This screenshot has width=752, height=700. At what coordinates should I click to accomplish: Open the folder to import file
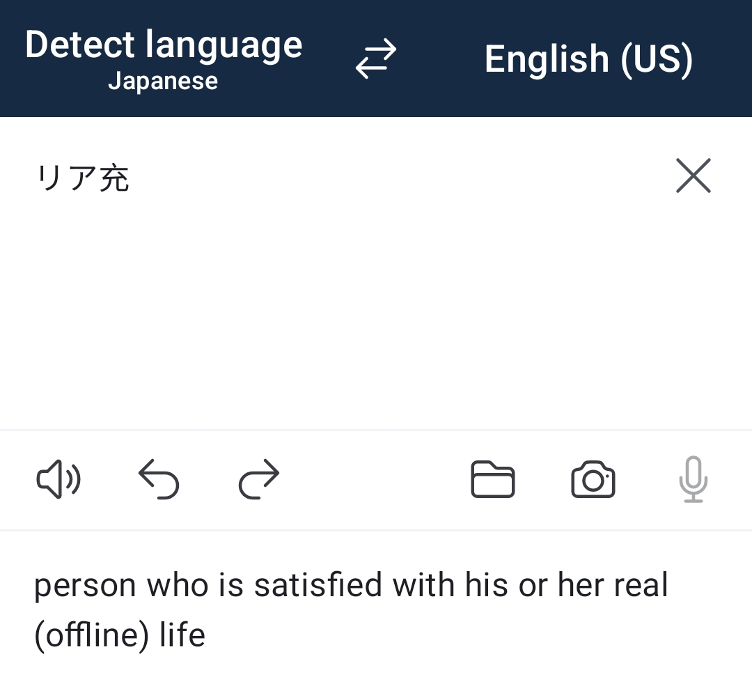pyautogui.click(x=492, y=479)
